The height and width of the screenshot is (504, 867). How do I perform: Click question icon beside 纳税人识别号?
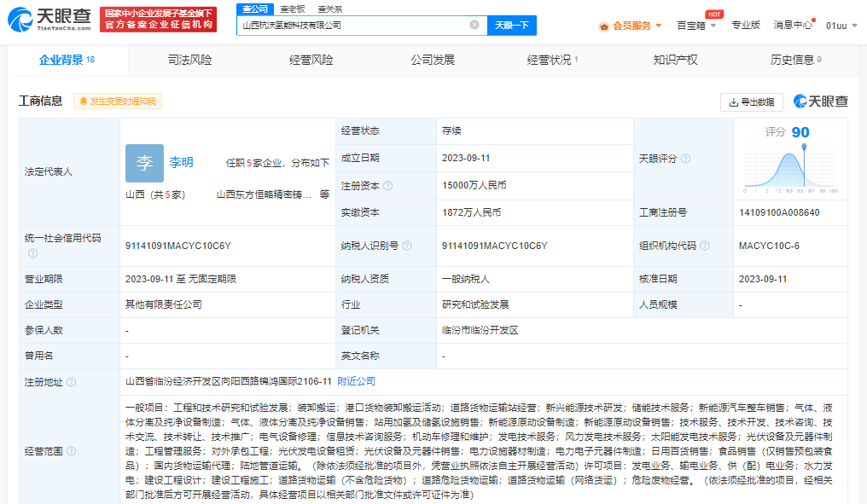tap(407, 246)
